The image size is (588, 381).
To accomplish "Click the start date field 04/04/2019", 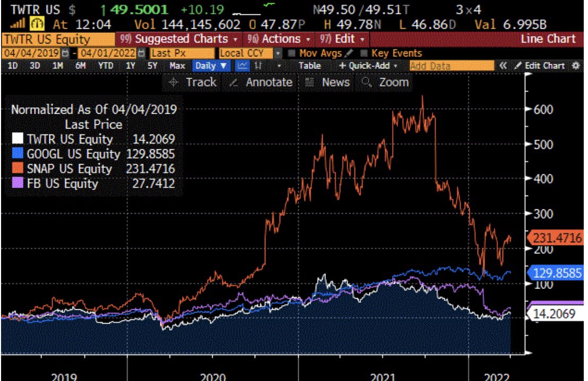I will pos(31,53).
